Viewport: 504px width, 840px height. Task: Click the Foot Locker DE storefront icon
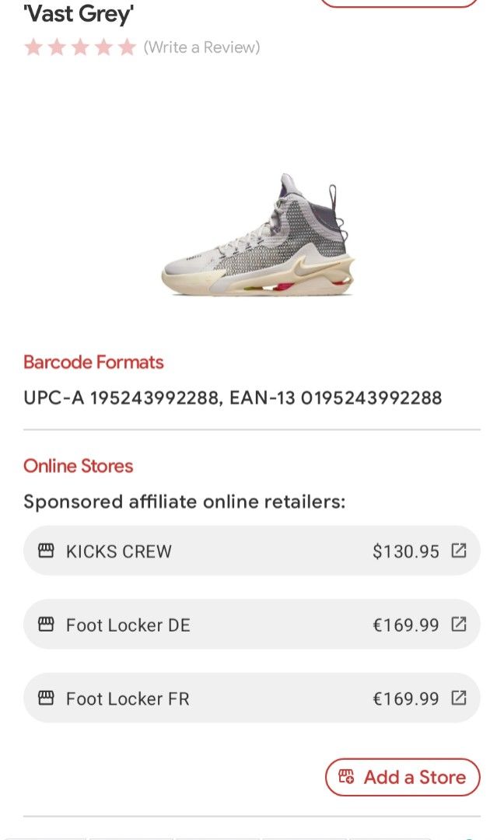click(47, 625)
